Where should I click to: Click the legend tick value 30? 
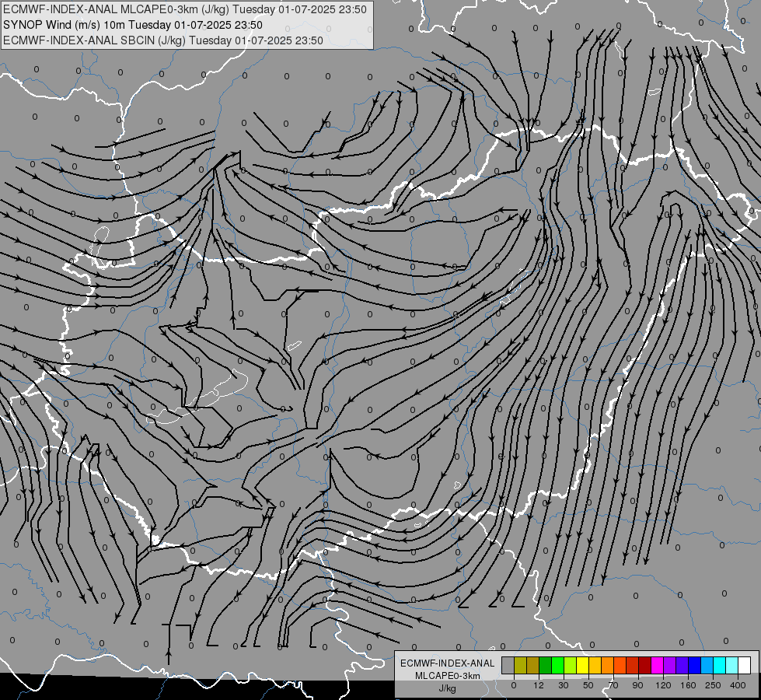(x=564, y=685)
